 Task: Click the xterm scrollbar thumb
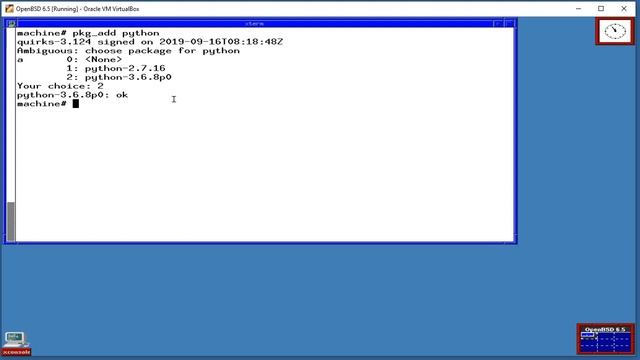click(x=11, y=222)
